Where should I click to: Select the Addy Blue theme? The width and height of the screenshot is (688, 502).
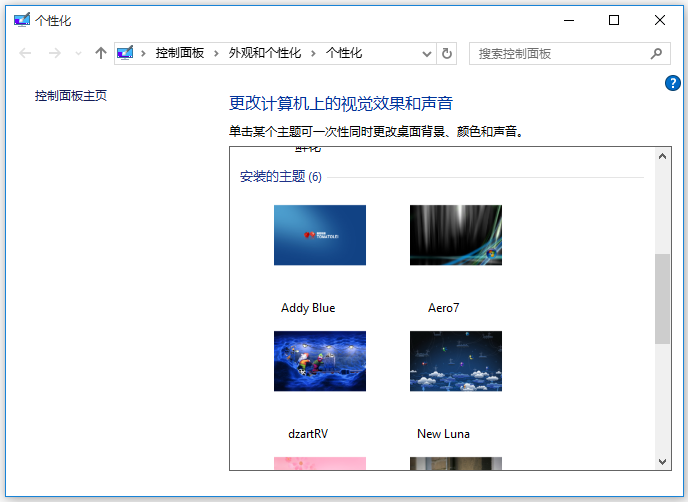[x=319, y=235]
